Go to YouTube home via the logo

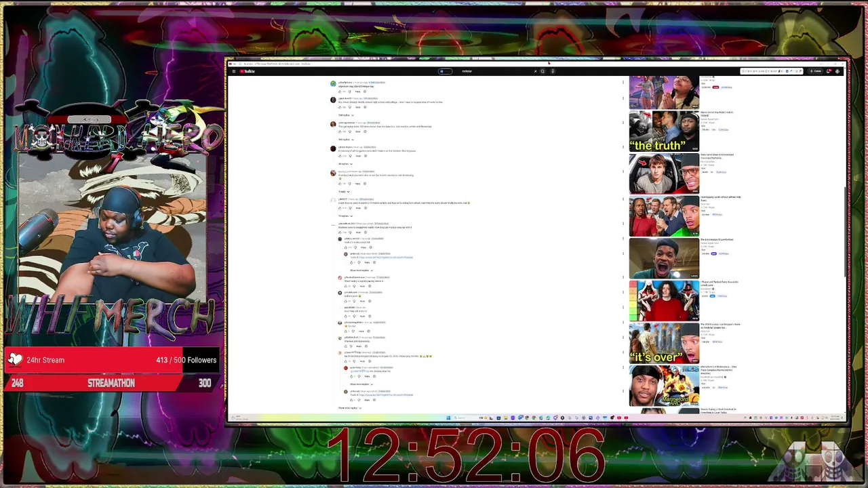[248, 71]
